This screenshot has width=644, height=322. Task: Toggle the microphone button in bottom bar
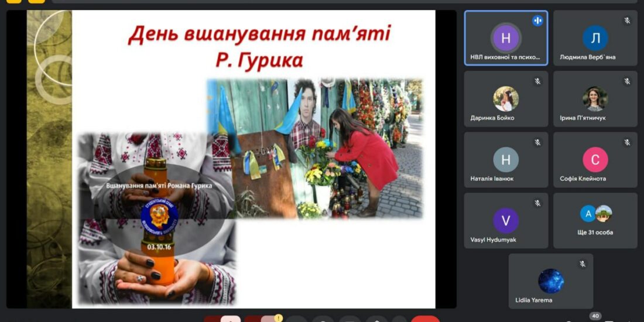[222, 319]
